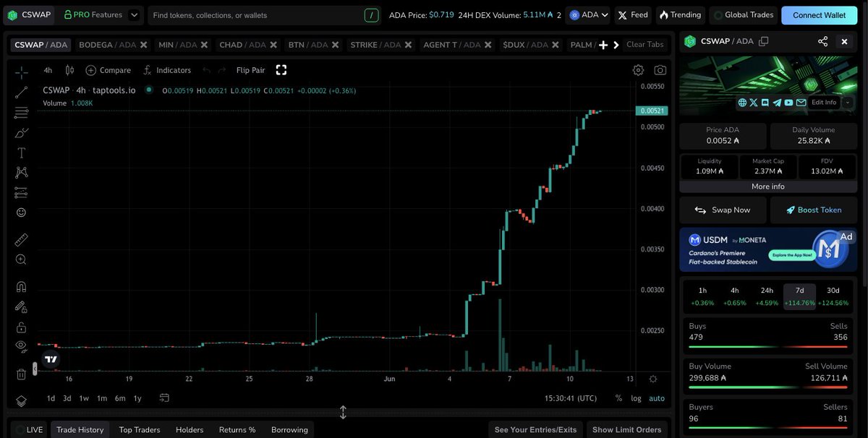Image resolution: width=868 pixels, height=438 pixels.
Task: Toggle lock all drawings
Action: click(x=21, y=327)
